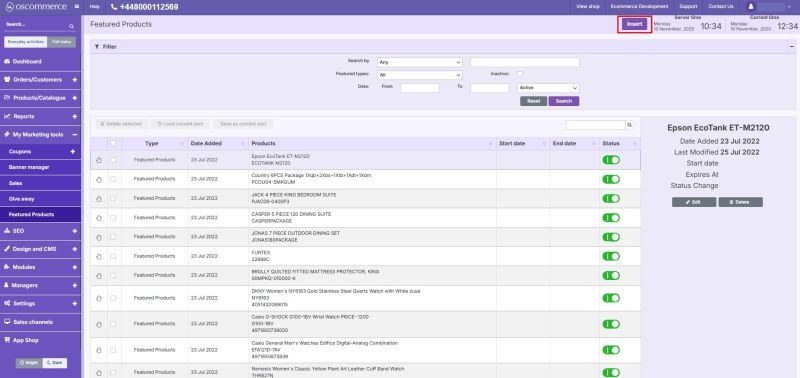Expand Design and CMS plus icon
Screen dimensions: 800x378
(x=74, y=249)
